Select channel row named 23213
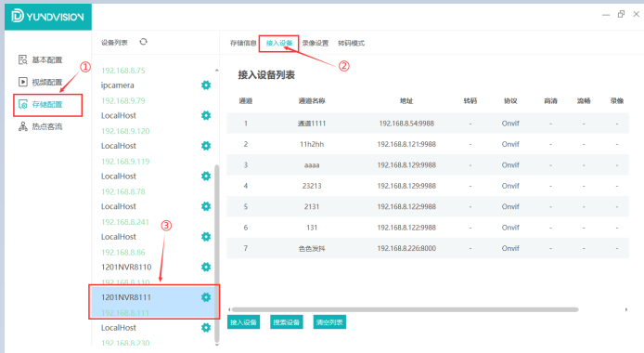Viewport: 644px width, 353px height. [x=428, y=186]
